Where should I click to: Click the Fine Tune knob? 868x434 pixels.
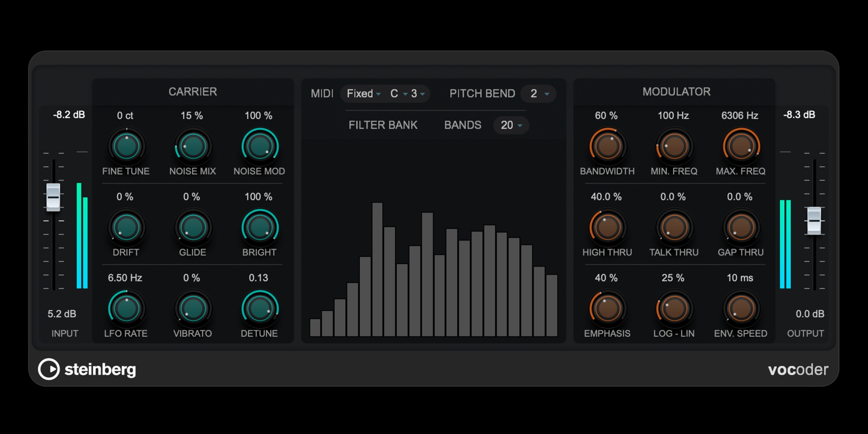pos(126,146)
